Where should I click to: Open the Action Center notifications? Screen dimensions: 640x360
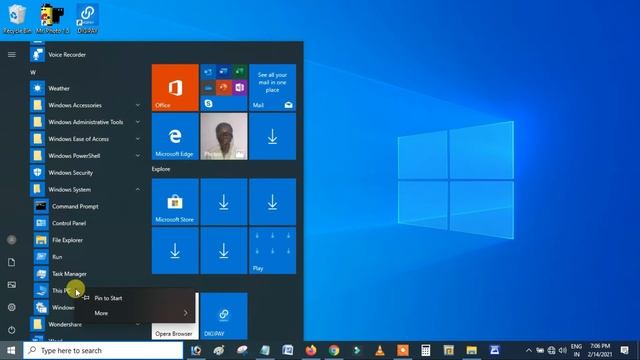624,350
